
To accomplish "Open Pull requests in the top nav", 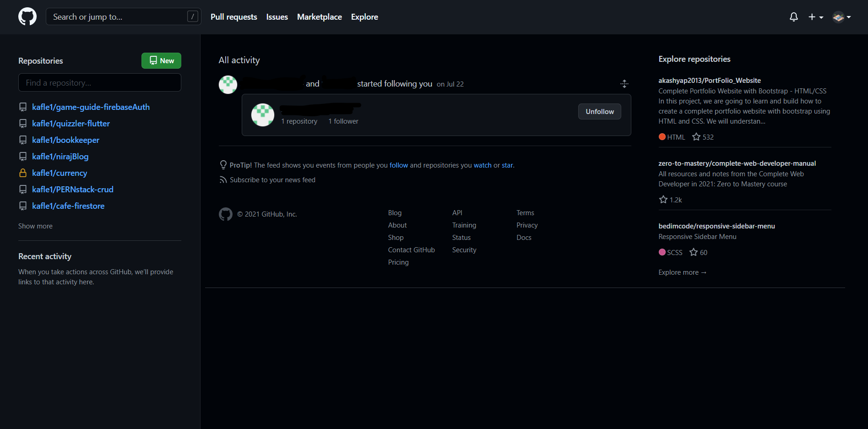I will pos(234,17).
